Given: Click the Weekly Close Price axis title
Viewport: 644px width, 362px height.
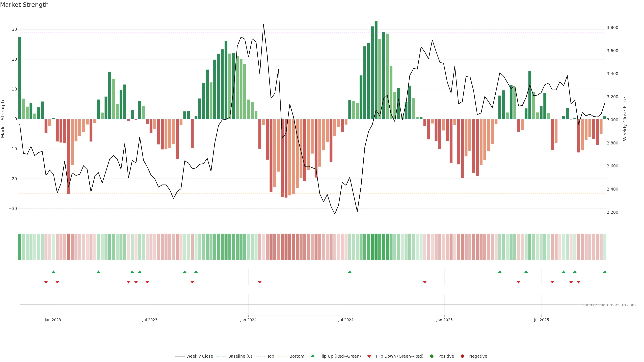Looking at the screenshot, I should pyautogui.click(x=625, y=119).
